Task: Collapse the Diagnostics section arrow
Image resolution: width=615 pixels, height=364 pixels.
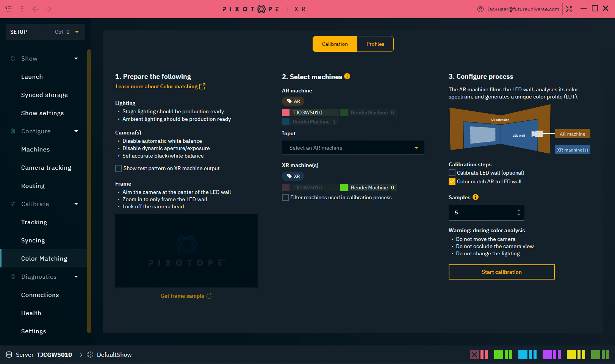Action: (x=76, y=277)
